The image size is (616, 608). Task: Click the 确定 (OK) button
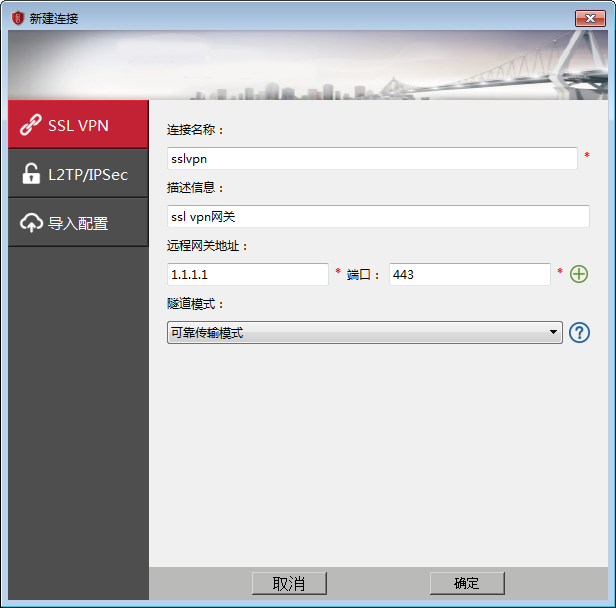467,583
